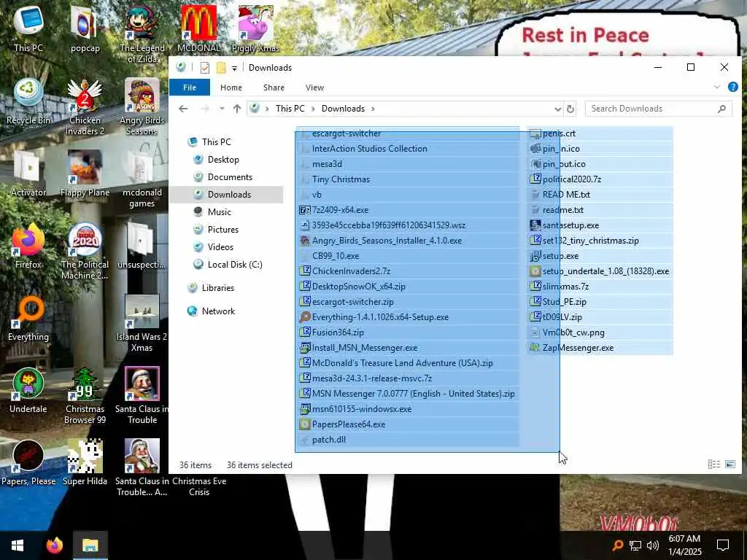747x560 pixels.
Task: Open Explorer help
Action: [732, 87]
